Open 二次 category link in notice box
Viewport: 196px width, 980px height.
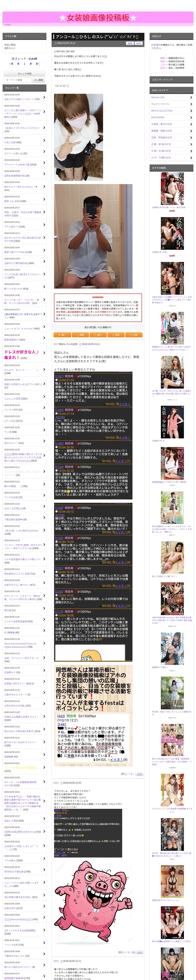click(x=163, y=65)
